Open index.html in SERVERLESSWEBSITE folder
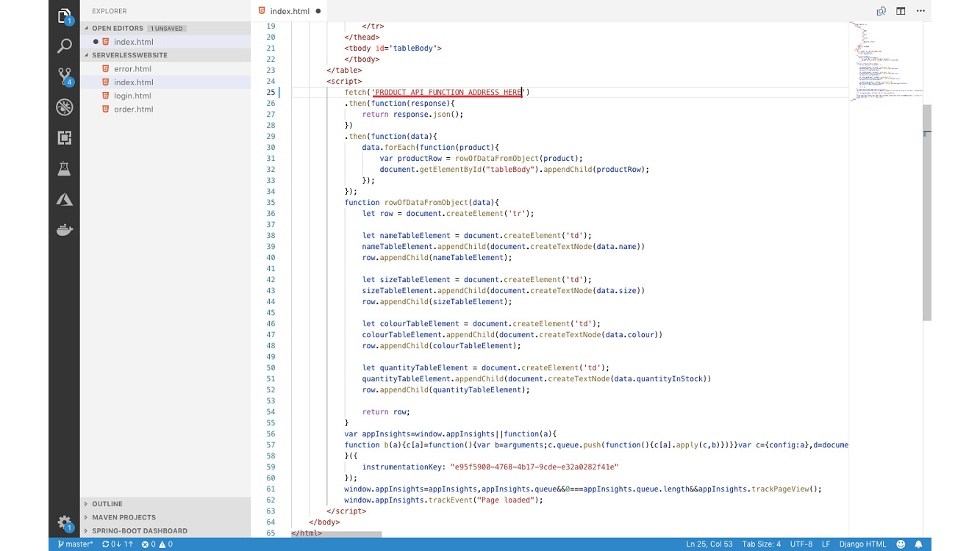This screenshot has width=980, height=551. pos(165,82)
